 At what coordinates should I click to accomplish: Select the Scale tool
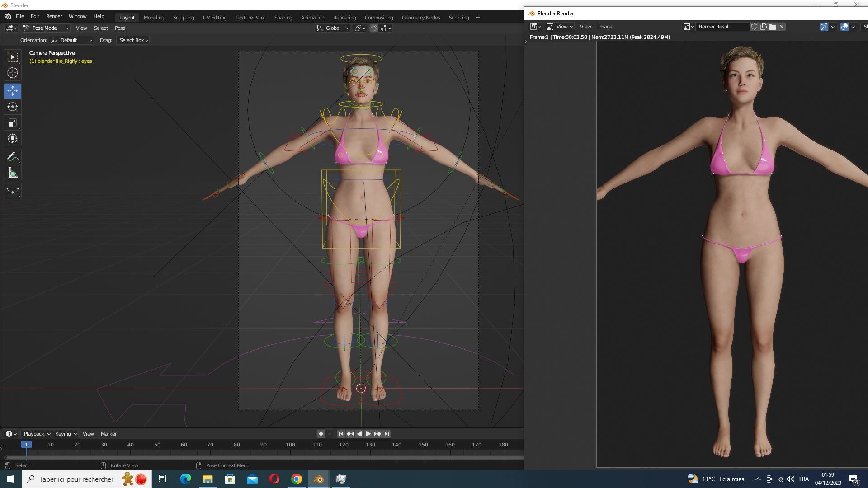13,122
